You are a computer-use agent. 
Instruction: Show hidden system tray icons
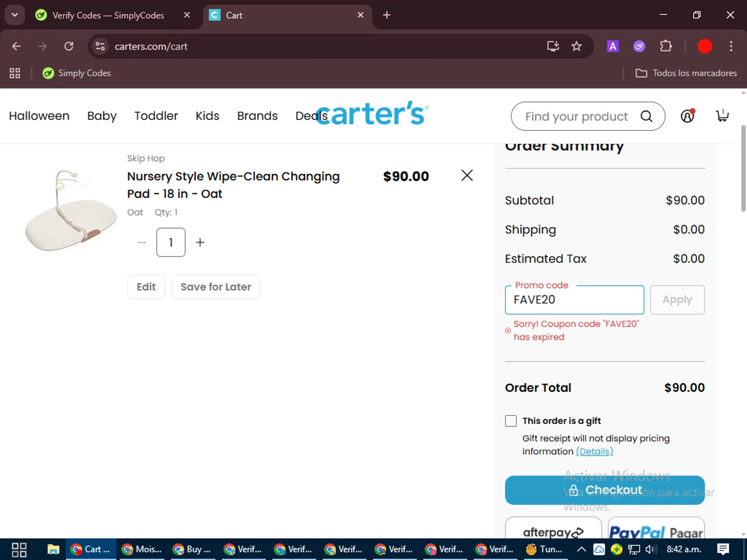click(581, 550)
